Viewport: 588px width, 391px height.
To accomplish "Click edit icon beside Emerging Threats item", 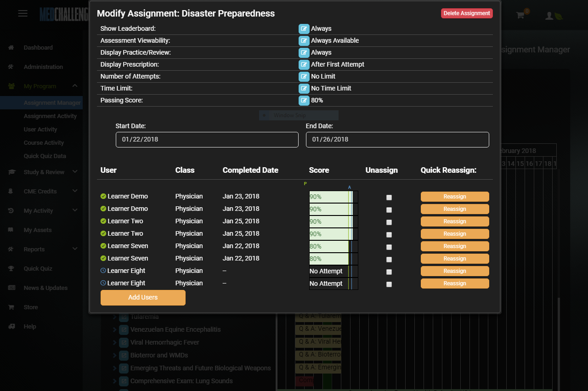I will 124,368.
